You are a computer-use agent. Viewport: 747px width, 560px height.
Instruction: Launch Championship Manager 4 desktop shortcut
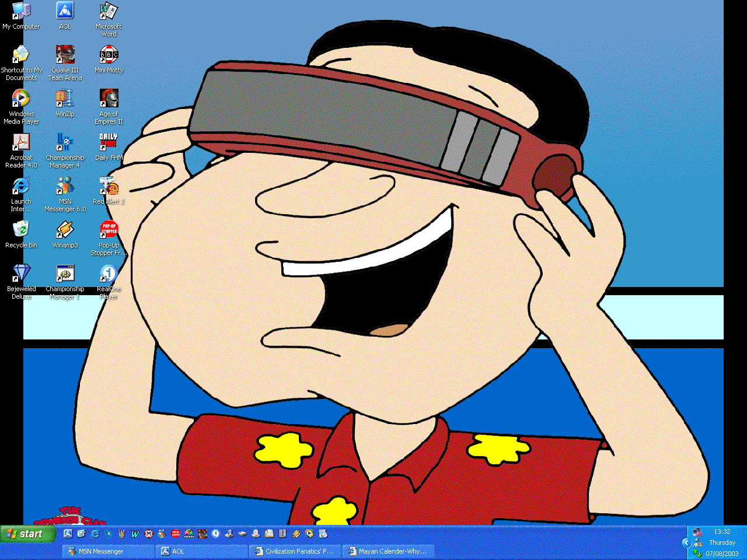pos(65,150)
